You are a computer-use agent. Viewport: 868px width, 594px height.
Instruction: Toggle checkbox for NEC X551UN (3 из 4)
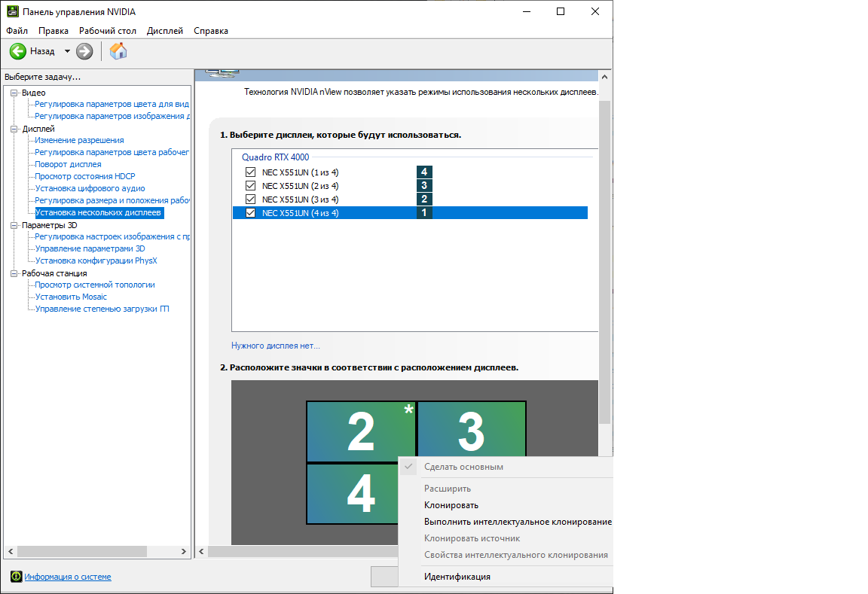point(251,199)
